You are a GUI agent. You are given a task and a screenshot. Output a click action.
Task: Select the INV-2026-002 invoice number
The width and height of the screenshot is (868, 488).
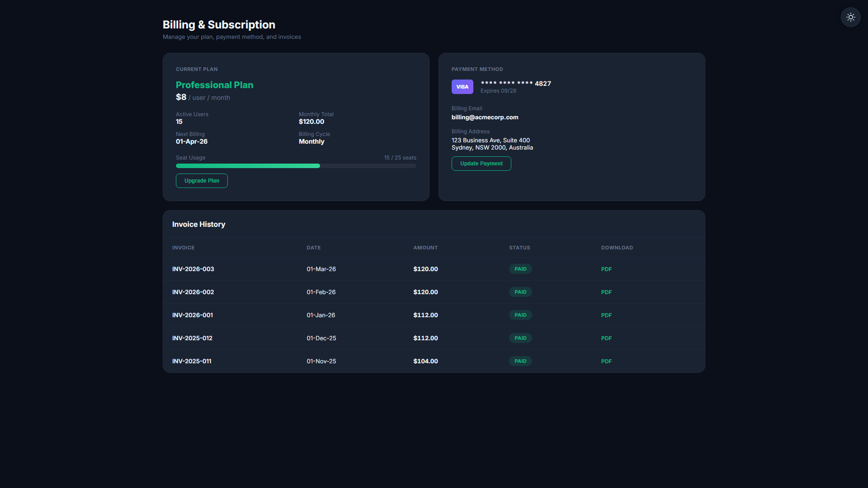click(x=193, y=292)
